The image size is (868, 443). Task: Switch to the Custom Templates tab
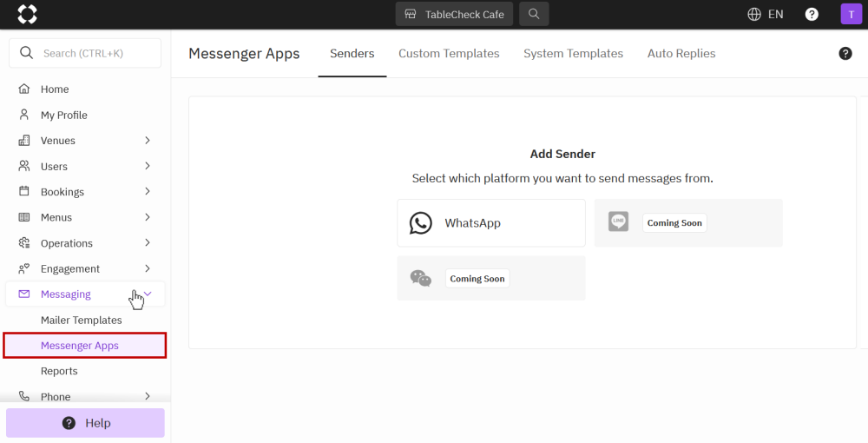(449, 53)
